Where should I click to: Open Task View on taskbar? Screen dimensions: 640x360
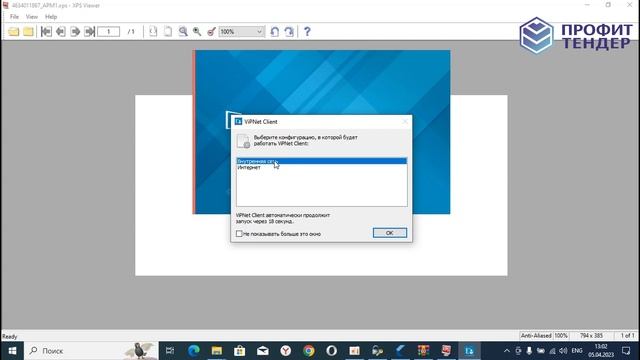click(170, 351)
